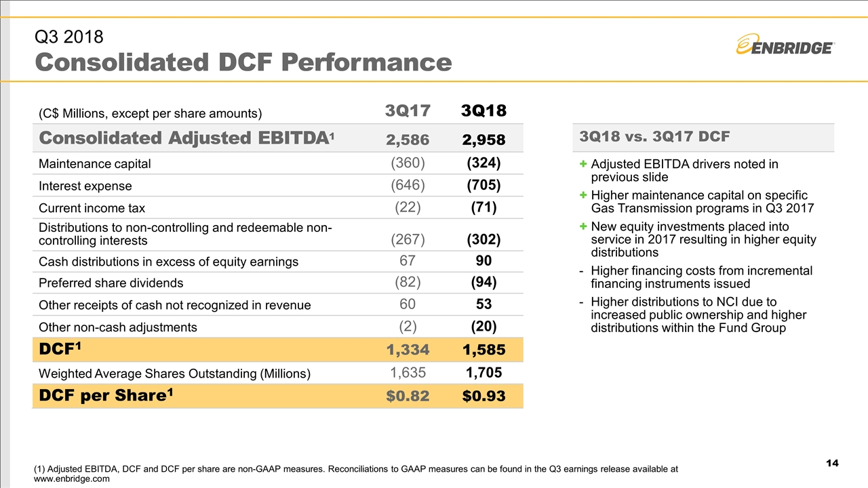Select the 3Q17 column header
Screen dimensions: 868x488
tap(407, 110)
